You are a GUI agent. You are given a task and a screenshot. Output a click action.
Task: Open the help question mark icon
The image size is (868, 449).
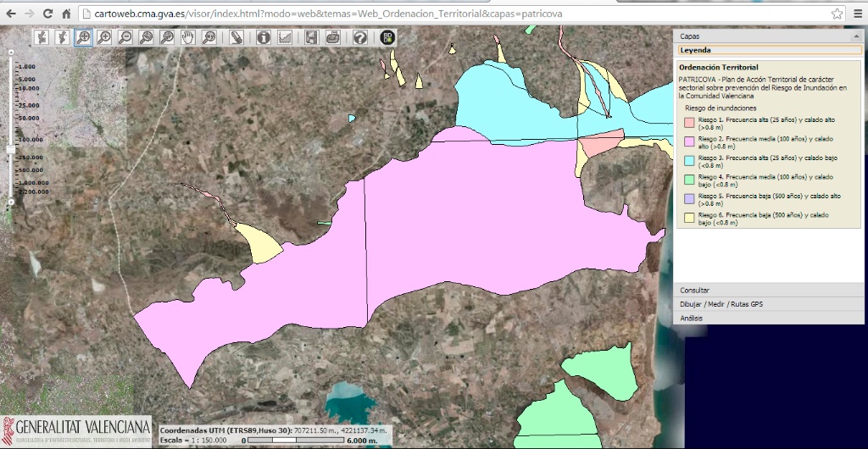pos(360,37)
